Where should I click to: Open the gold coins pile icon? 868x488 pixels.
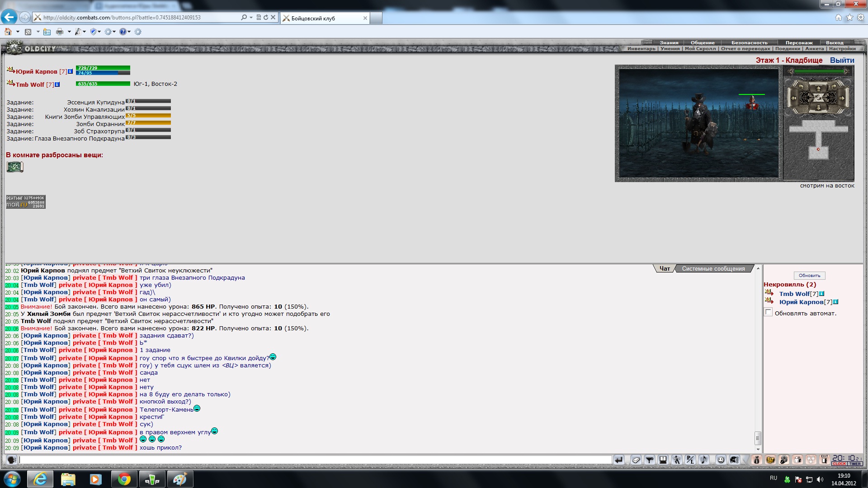pos(770,460)
